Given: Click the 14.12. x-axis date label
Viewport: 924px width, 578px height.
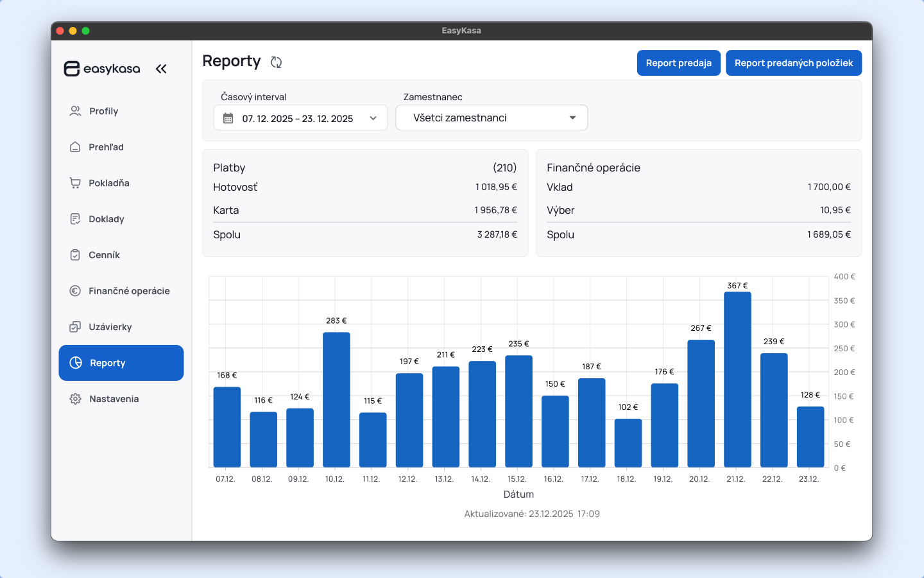Looking at the screenshot, I should tap(481, 479).
